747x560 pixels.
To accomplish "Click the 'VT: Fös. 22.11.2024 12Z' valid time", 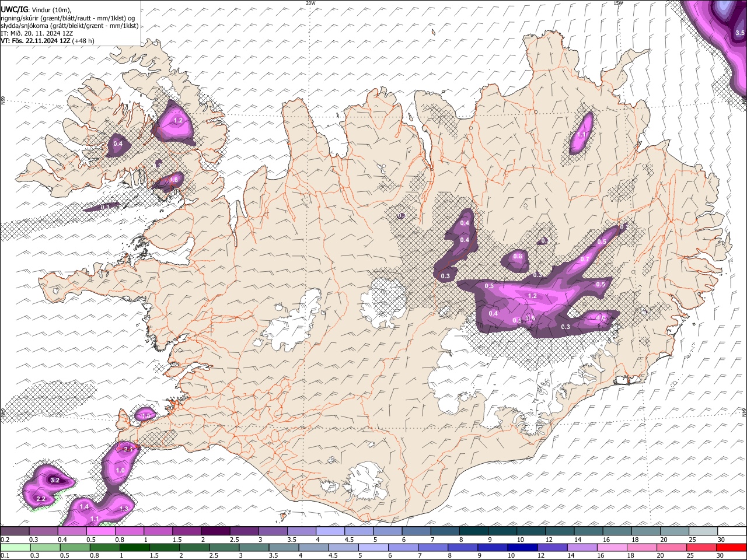I will 36,41.
